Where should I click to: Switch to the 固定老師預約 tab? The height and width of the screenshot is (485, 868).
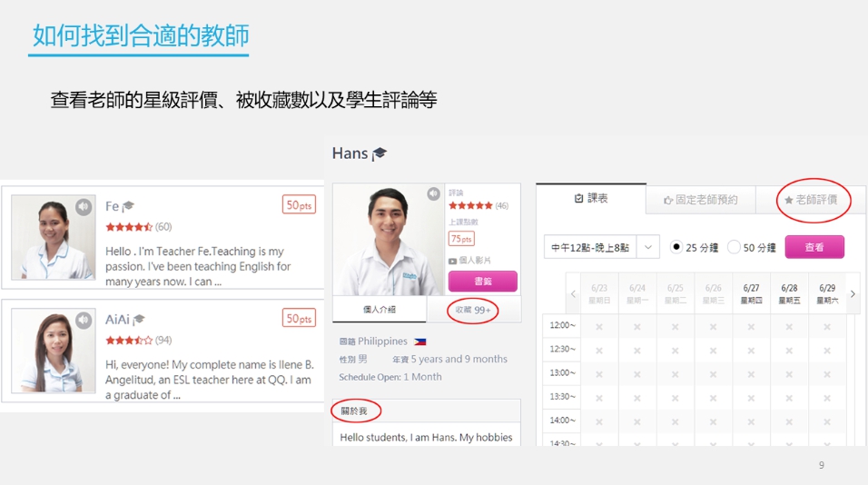pos(700,200)
